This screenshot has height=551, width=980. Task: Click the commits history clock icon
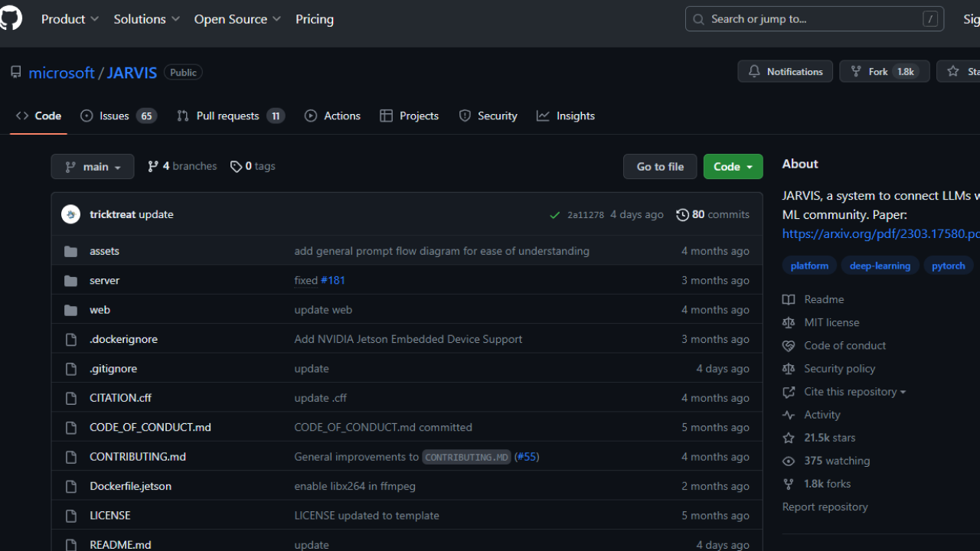pyautogui.click(x=682, y=215)
